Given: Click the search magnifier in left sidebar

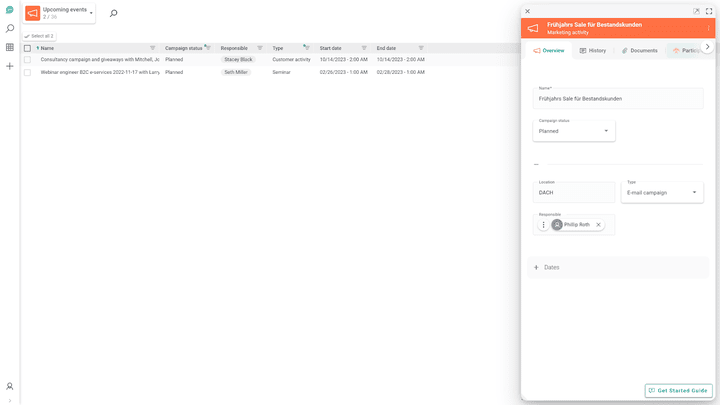Looking at the screenshot, I should coord(10,29).
